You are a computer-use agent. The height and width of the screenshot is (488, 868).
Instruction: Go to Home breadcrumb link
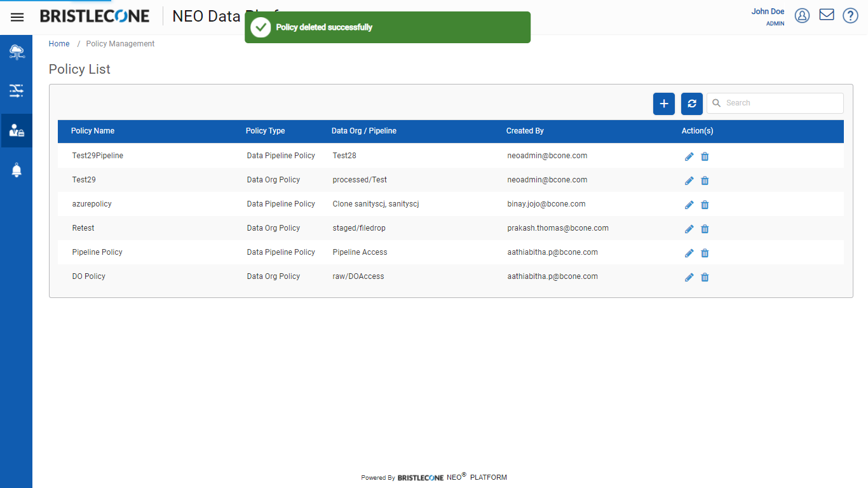point(59,44)
